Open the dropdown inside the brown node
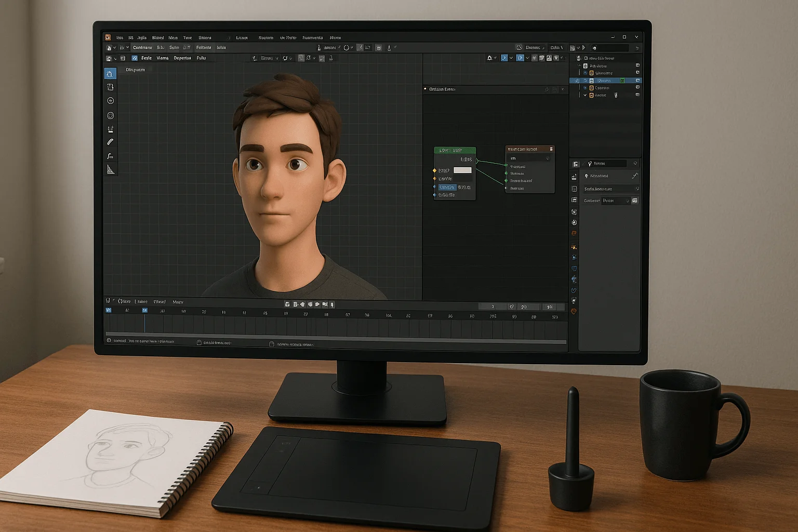 (529, 158)
